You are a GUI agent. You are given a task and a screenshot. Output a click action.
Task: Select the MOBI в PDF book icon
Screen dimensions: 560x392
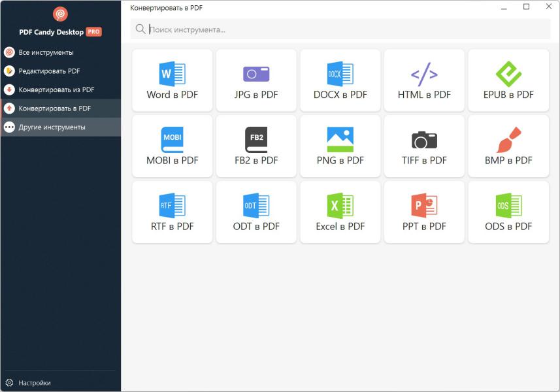tap(173, 139)
